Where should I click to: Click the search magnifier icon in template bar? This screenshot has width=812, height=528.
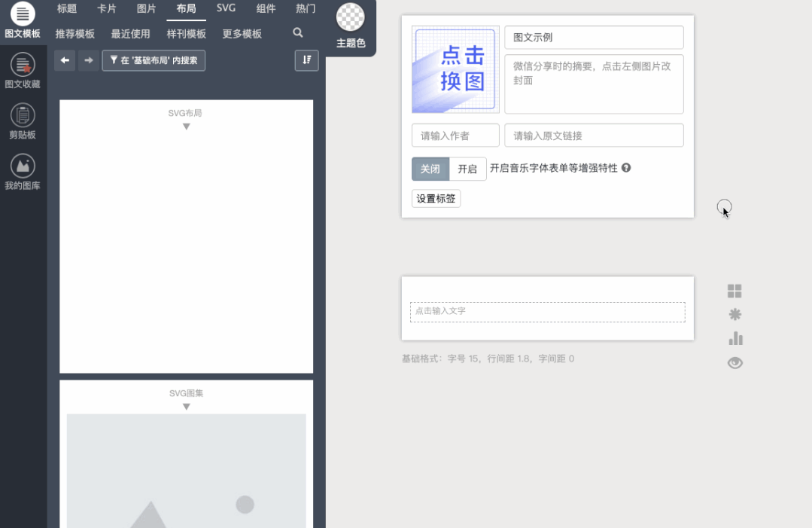297,32
